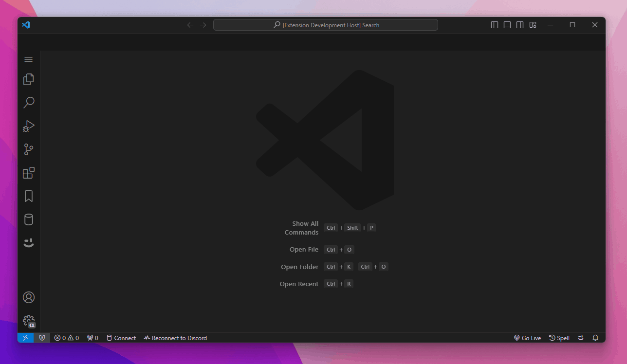Viewport: 627px width, 364px height.
Task: Start Go Live server
Action: [x=527, y=338]
